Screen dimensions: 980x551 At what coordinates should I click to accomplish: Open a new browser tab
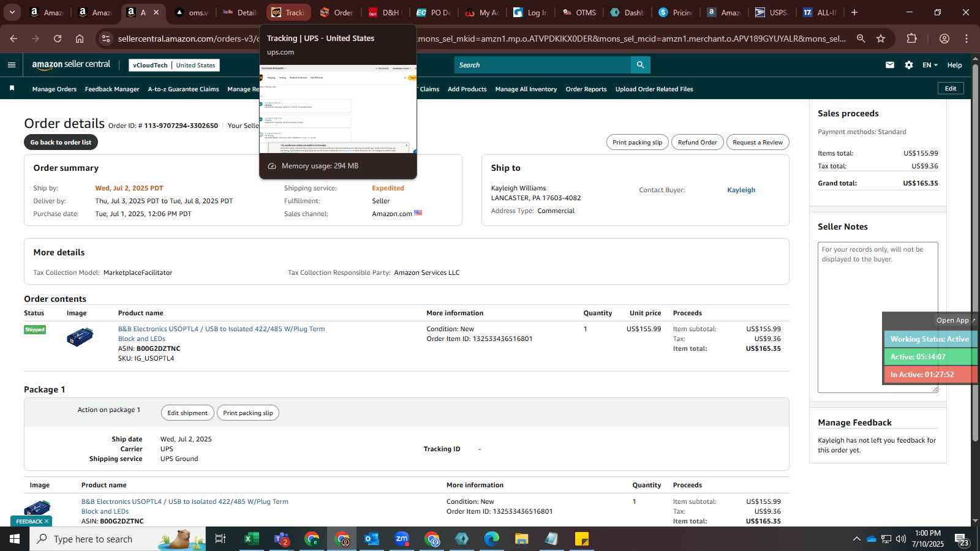[854, 12]
